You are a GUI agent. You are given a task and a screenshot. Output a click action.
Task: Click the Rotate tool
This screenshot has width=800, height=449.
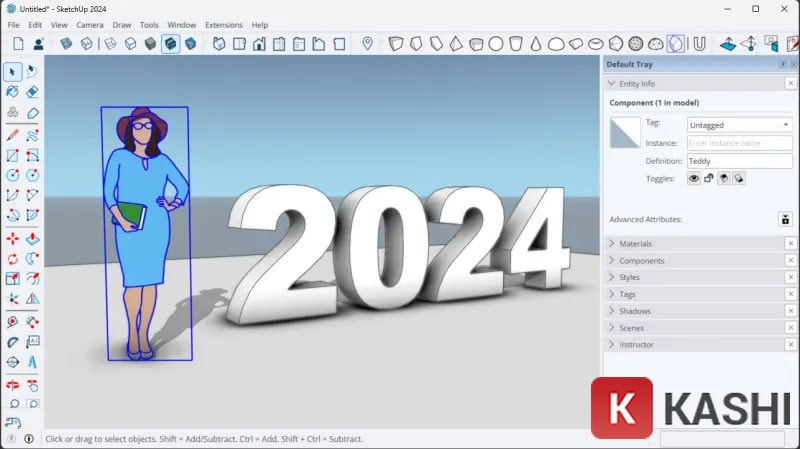coord(12,259)
